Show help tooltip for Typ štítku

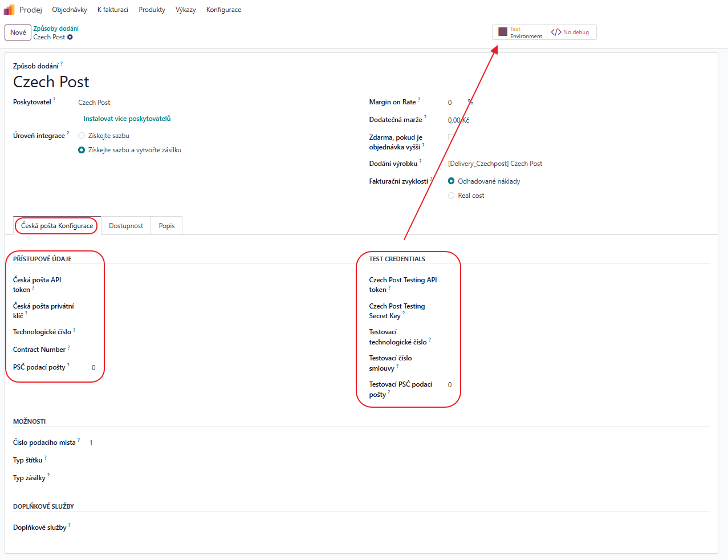tap(46, 457)
